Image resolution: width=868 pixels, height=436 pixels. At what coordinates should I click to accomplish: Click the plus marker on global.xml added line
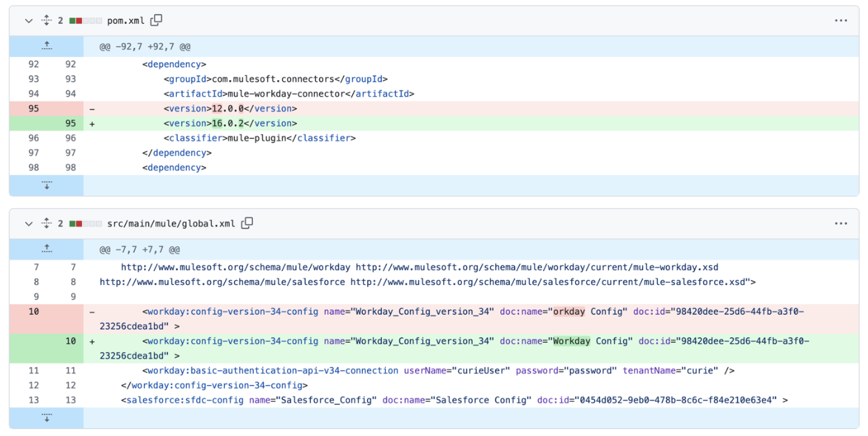point(92,341)
